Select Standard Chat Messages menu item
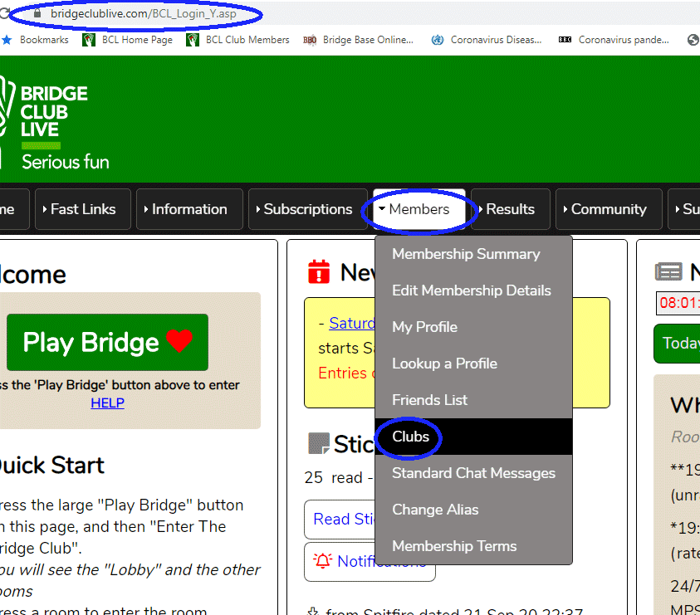 [473, 473]
